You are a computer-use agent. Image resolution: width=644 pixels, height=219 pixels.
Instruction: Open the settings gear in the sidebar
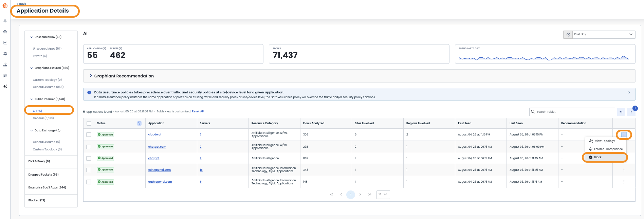click(5, 54)
